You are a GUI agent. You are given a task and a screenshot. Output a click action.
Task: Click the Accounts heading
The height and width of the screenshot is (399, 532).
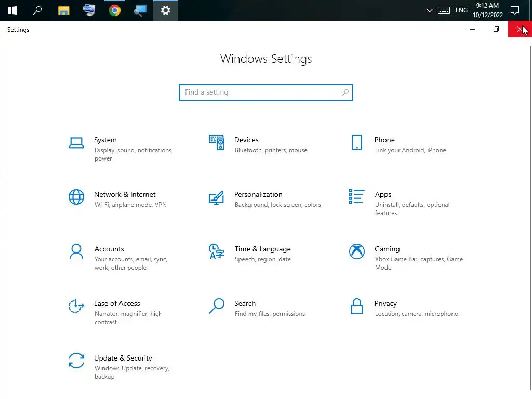109,249
